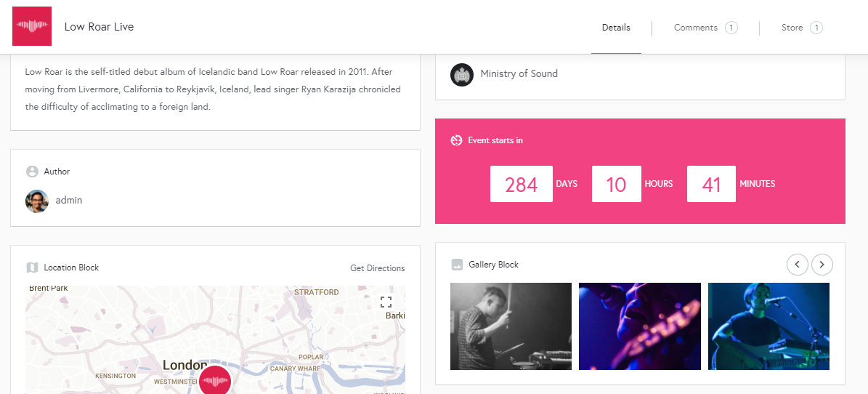
Task: Click the admin author avatar
Action: coord(37,201)
